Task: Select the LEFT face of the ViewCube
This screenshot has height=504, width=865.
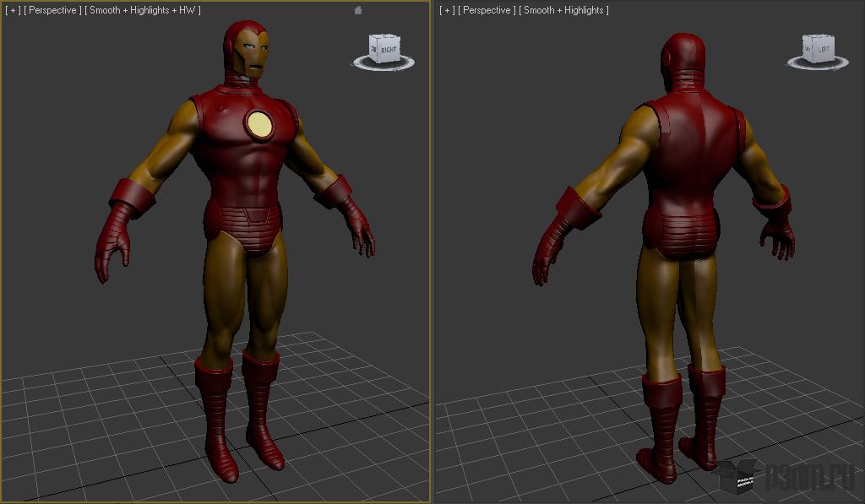Action: (x=823, y=50)
